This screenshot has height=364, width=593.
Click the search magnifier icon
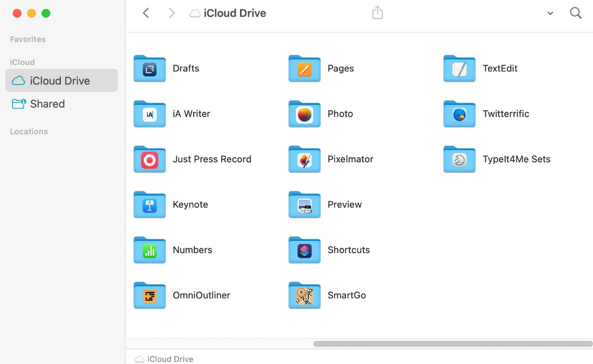pos(576,13)
